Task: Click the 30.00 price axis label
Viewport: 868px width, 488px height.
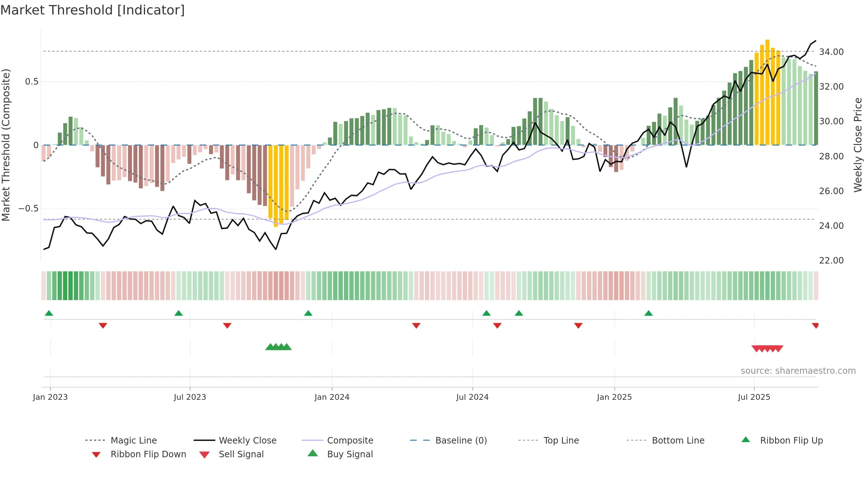Action: (831, 121)
